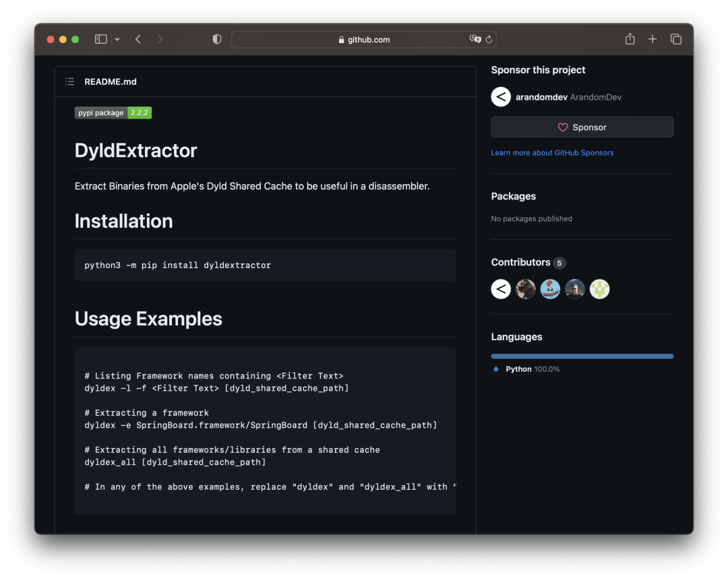Click the dyldex -l -f listing command line
The width and height of the screenshot is (728, 580).
(216, 388)
